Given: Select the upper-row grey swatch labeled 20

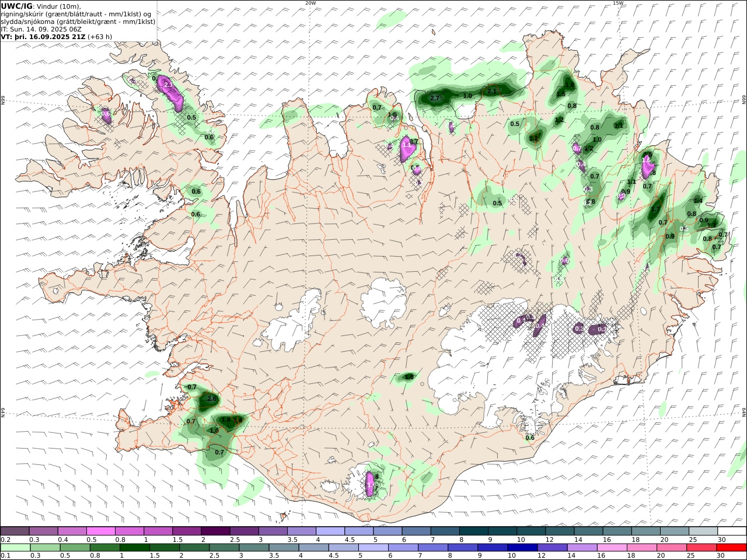Looking at the screenshot, I should tap(674, 531).
